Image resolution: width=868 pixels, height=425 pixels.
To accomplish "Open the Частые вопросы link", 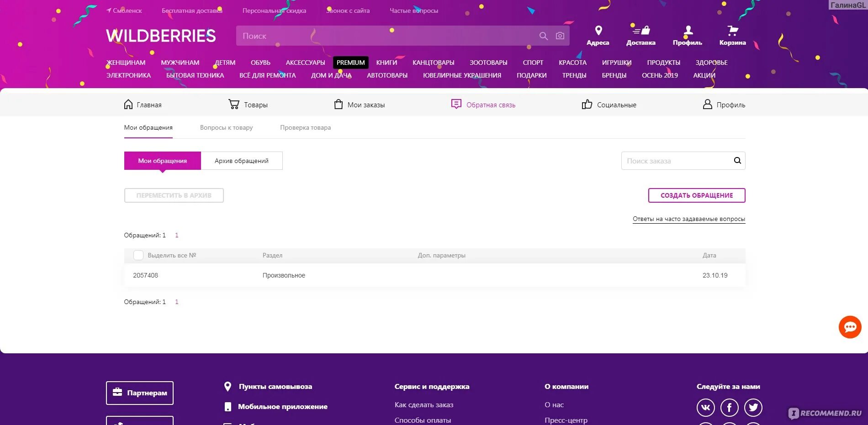I will point(414,10).
